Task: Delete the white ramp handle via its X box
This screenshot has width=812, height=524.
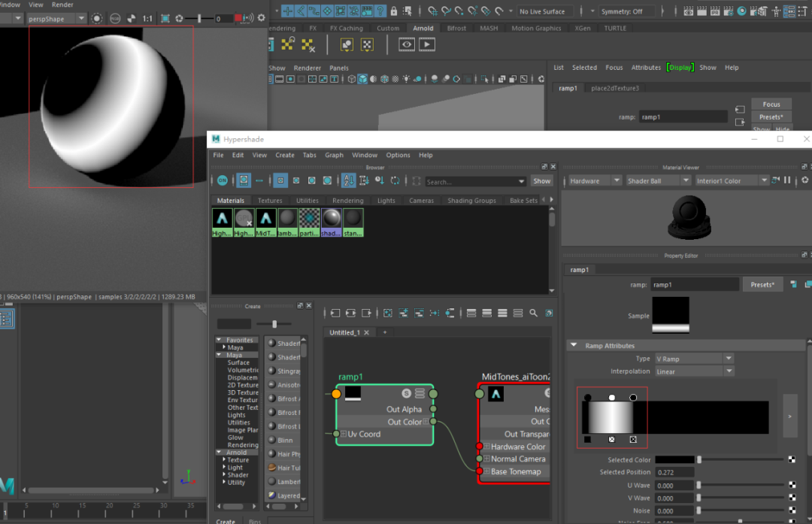Action: tap(612, 440)
